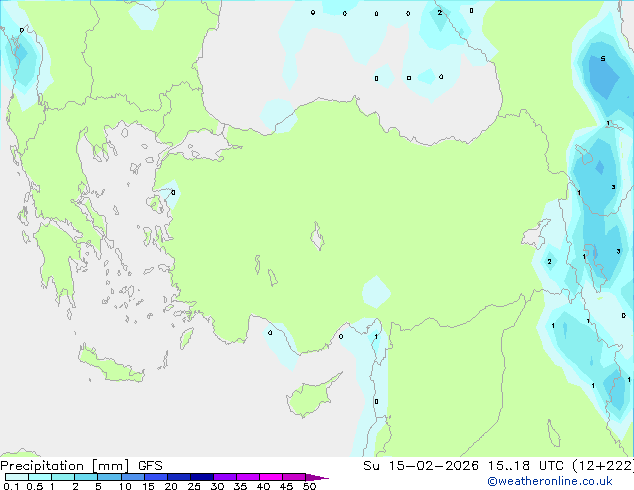
Task: Click the legend label '10'
Action: pyautogui.click(x=125, y=486)
